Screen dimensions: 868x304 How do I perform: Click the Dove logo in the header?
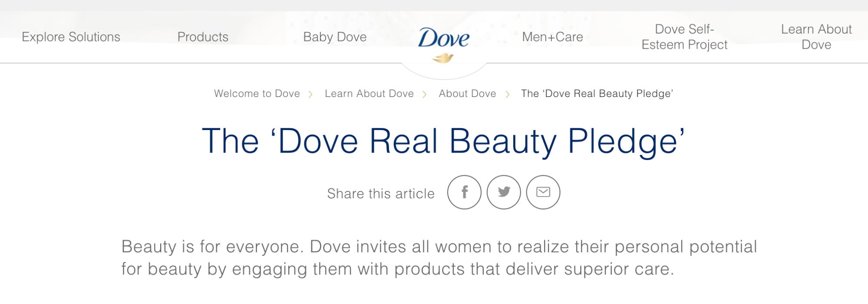point(444,37)
